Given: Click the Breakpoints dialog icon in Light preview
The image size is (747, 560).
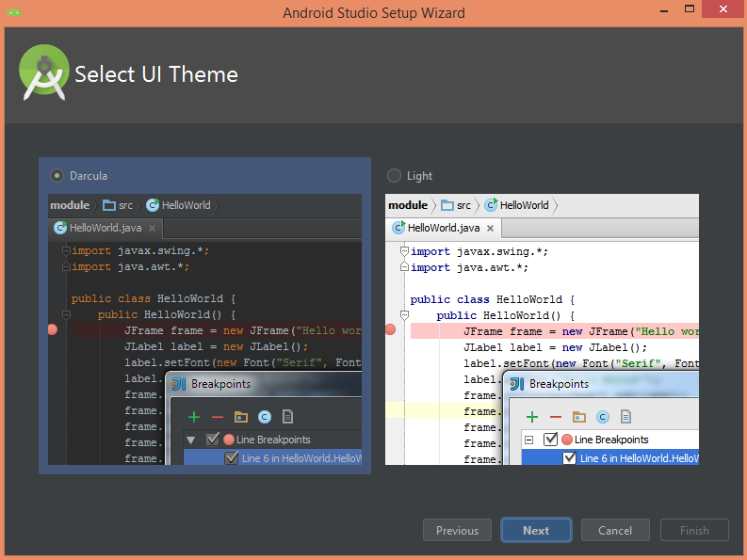Looking at the screenshot, I should pos(517,384).
